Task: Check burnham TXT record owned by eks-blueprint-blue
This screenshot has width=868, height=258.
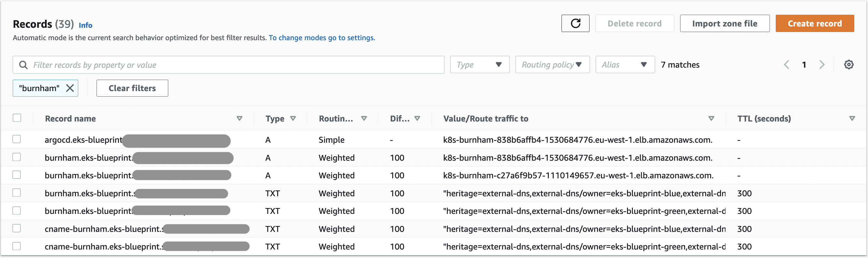Action: (17, 192)
